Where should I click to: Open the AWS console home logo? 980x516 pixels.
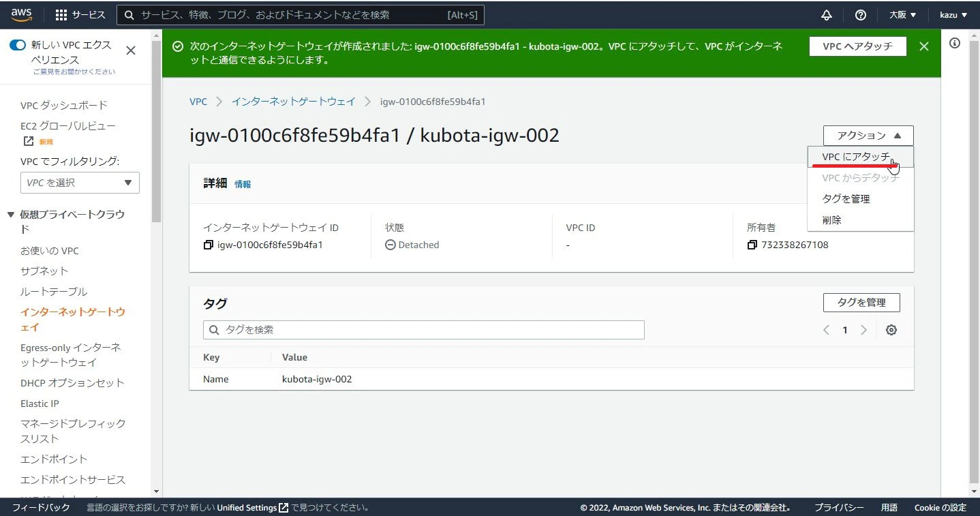(x=22, y=14)
